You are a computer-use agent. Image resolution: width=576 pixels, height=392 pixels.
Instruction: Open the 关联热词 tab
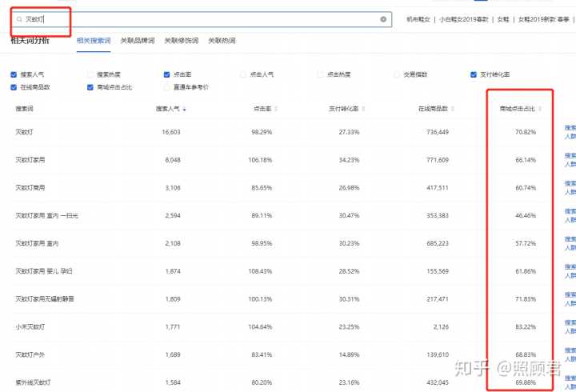(x=222, y=39)
